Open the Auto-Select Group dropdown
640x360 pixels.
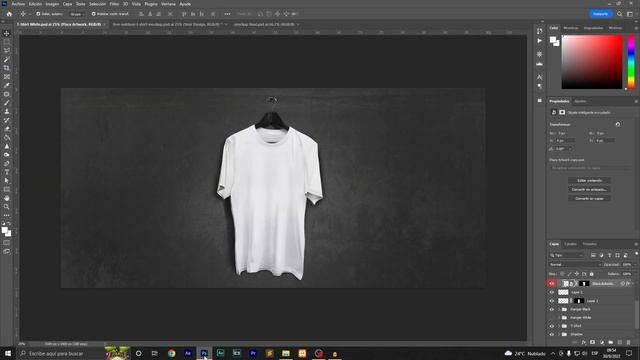[x=77, y=14]
